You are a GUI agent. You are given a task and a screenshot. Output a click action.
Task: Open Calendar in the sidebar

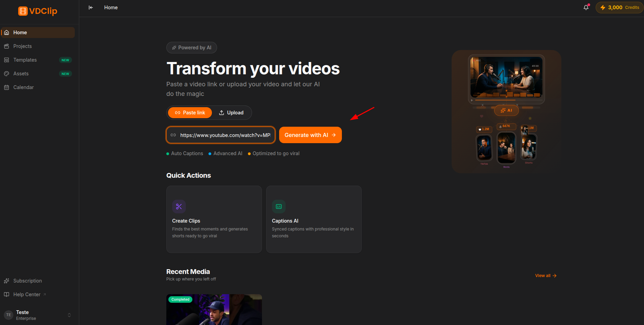(x=38, y=87)
